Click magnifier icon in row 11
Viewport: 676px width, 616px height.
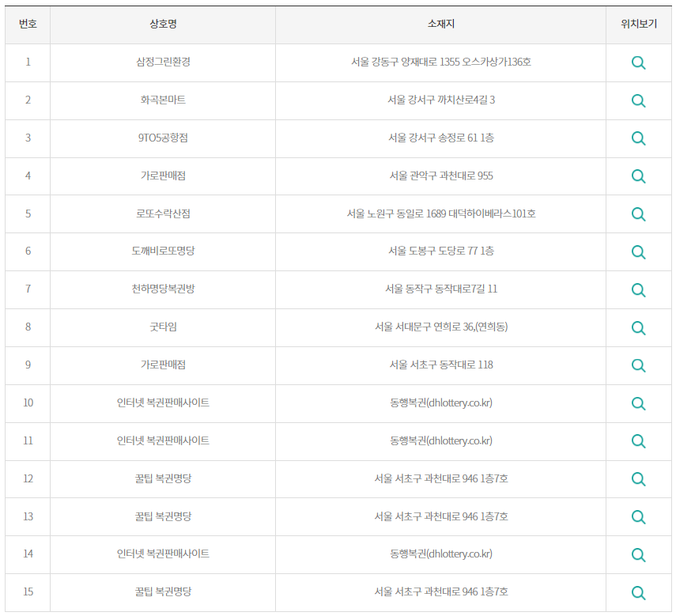point(639,441)
